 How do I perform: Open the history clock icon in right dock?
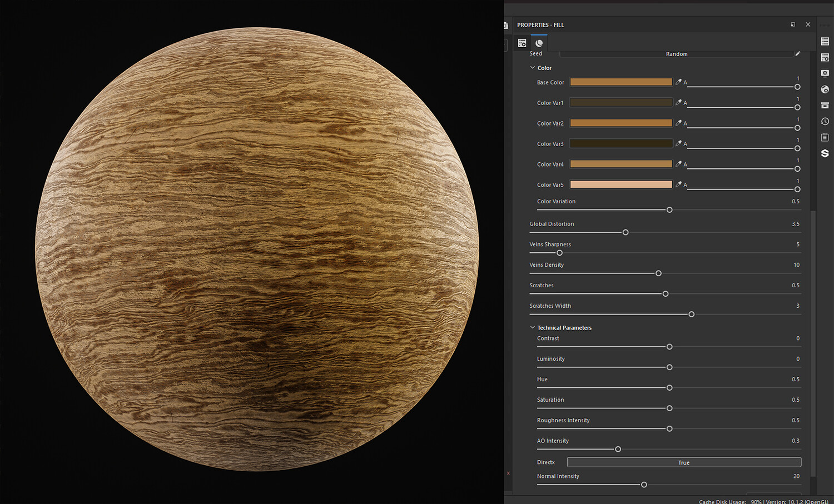pyautogui.click(x=825, y=121)
